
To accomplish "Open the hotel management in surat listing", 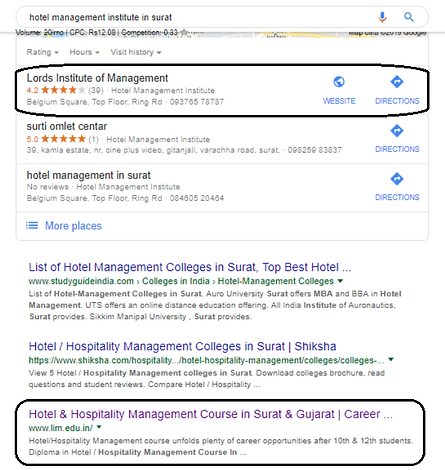I will click(88, 175).
